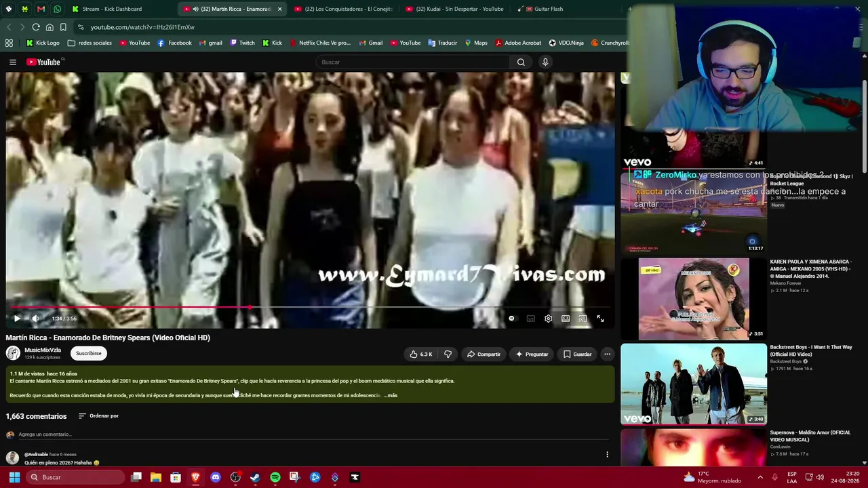
Task: Close the Martín Ricca browser tab
Action: click(279, 9)
